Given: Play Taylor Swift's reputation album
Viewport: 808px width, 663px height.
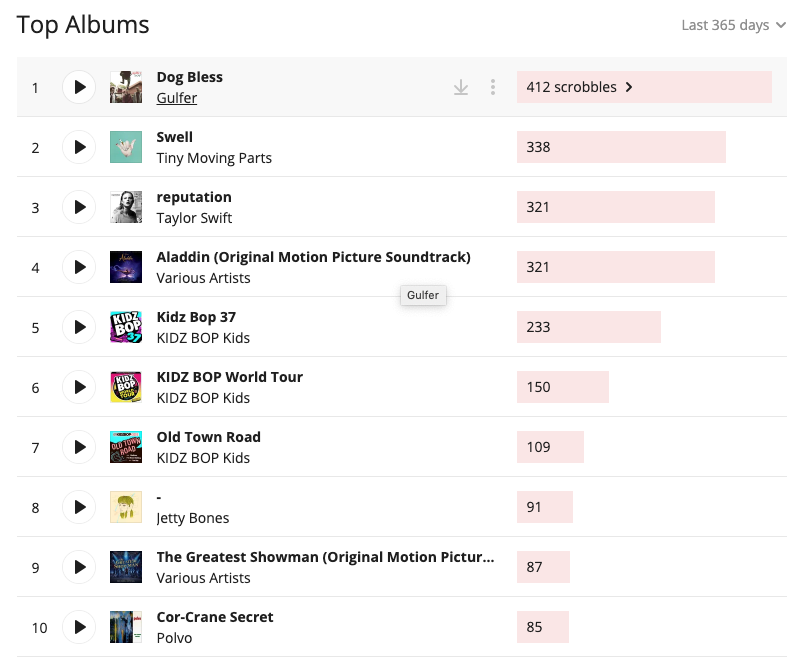Looking at the screenshot, I should (x=79, y=207).
